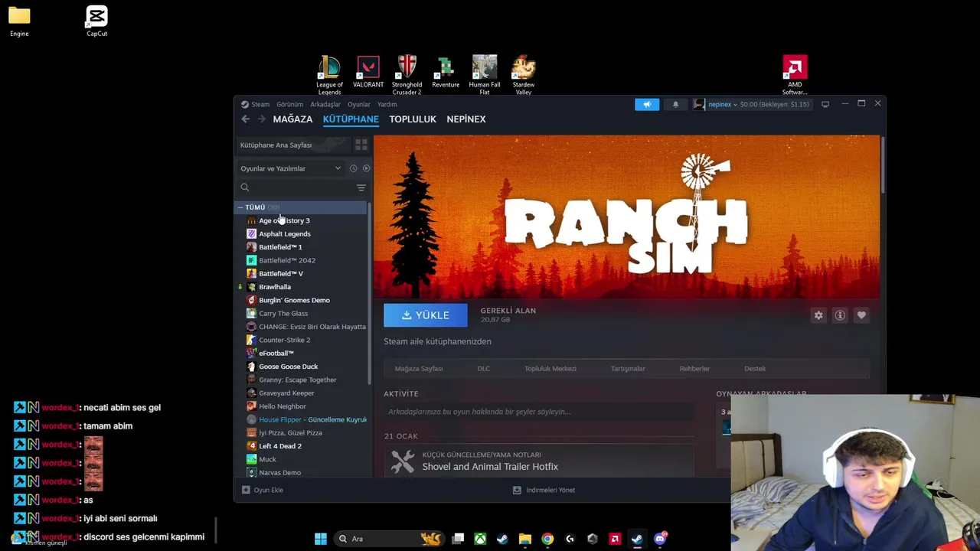980x551 pixels.
Task: Open the DLC link
Action: point(484,369)
